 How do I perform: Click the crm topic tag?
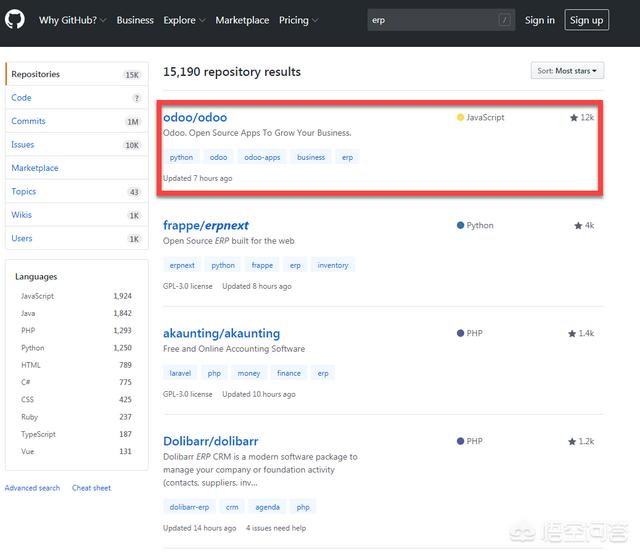click(232, 507)
